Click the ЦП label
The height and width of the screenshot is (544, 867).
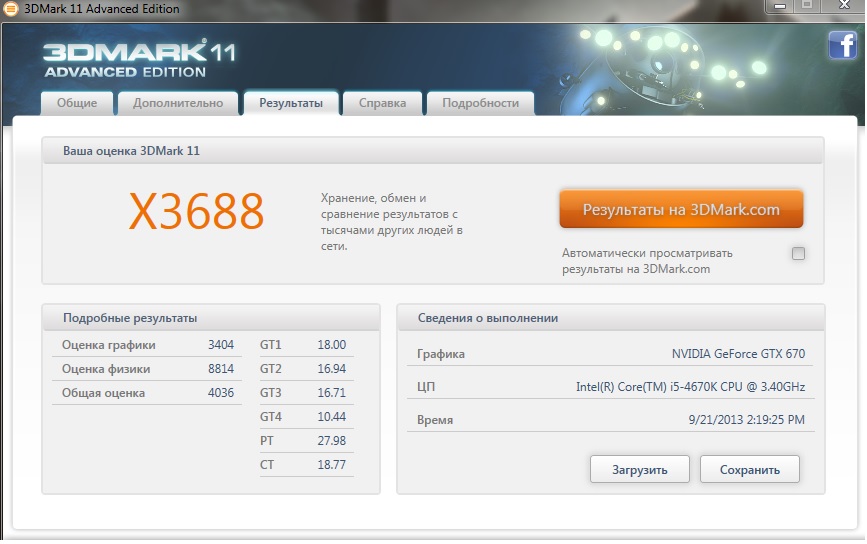click(426, 387)
